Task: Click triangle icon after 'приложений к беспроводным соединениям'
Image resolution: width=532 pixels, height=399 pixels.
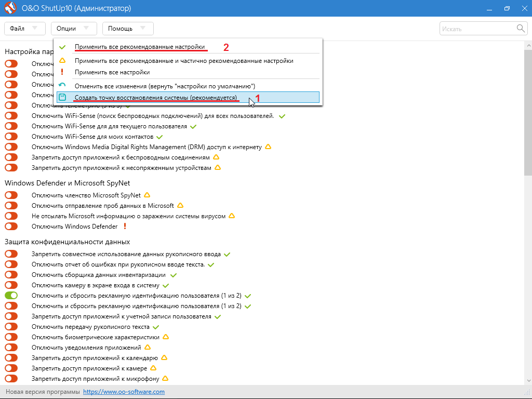Action: pos(216,157)
